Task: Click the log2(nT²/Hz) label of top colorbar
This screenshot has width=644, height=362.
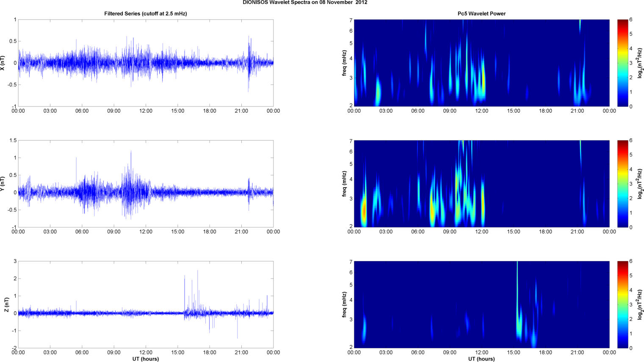Action: tap(640, 63)
